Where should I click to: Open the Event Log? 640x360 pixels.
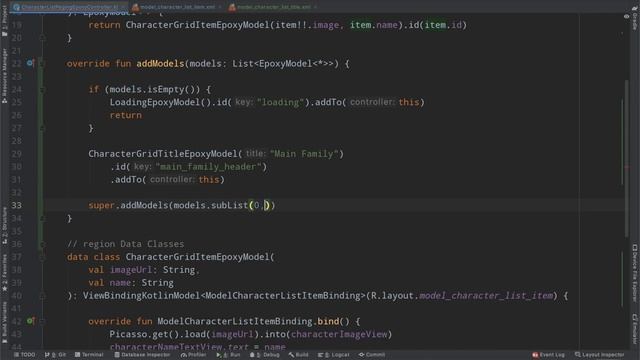(x=548, y=355)
